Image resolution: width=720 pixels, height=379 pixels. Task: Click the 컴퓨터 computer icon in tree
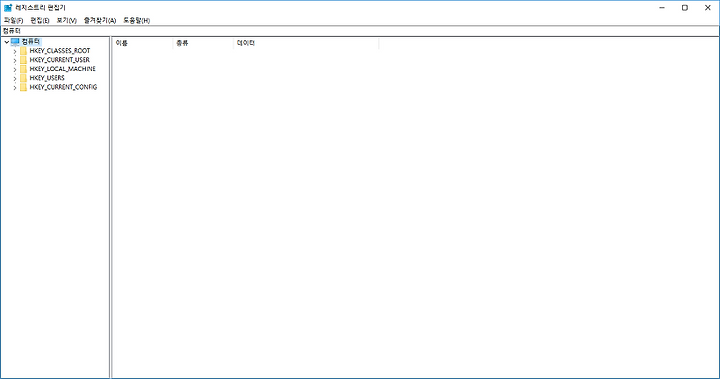tap(15, 42)
